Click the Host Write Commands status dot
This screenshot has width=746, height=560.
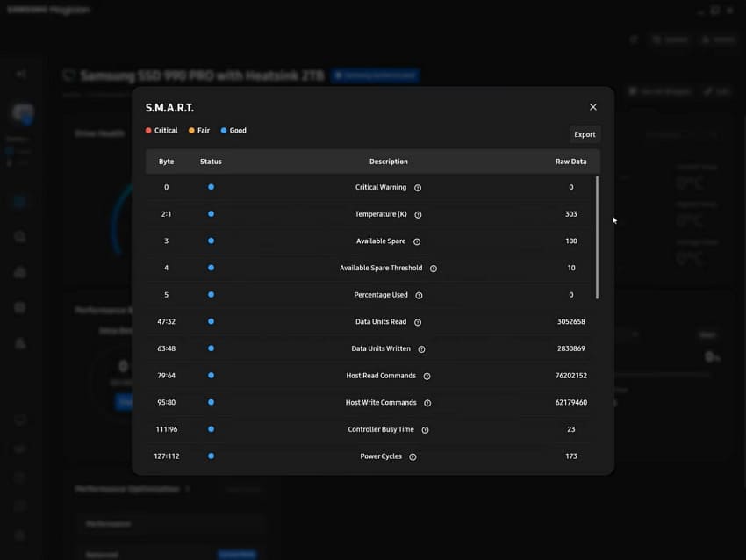pos(211,402)
